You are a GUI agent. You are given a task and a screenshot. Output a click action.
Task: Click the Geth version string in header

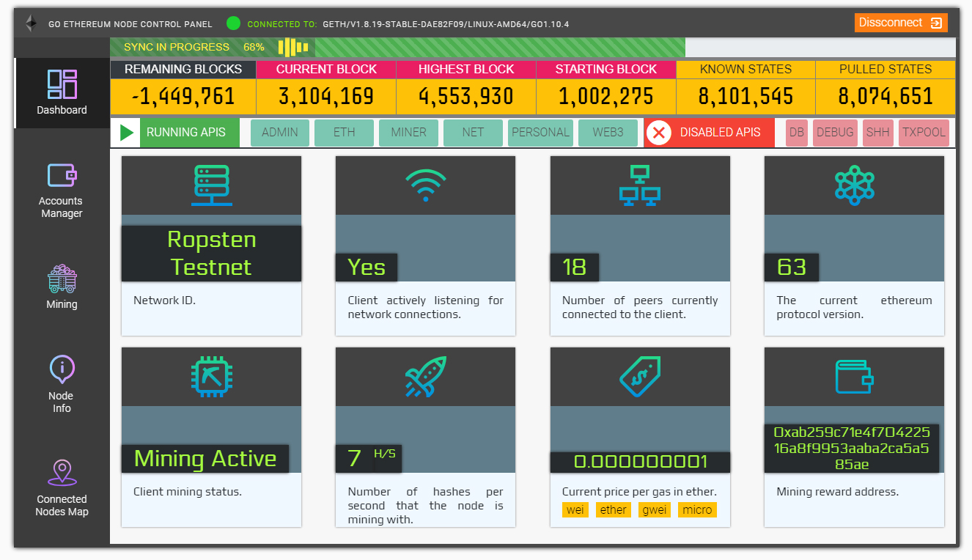(446, 24)
